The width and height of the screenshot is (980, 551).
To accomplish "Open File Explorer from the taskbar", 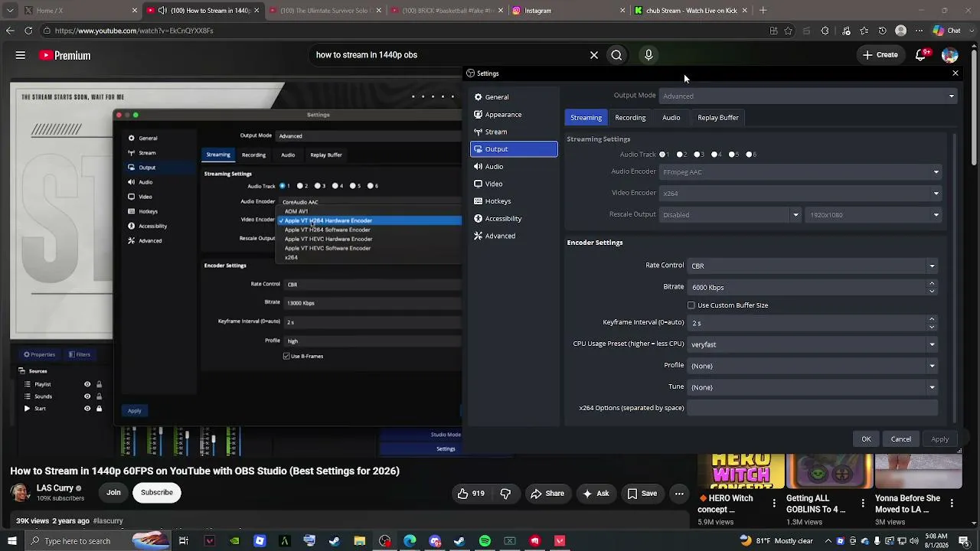I will coord(360,541).
